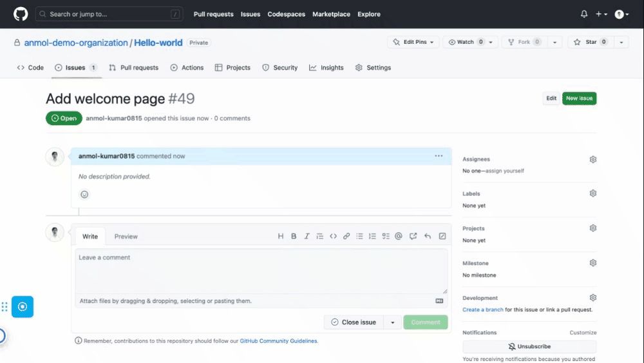Expand the Fork options arrow

coord(554,42)
